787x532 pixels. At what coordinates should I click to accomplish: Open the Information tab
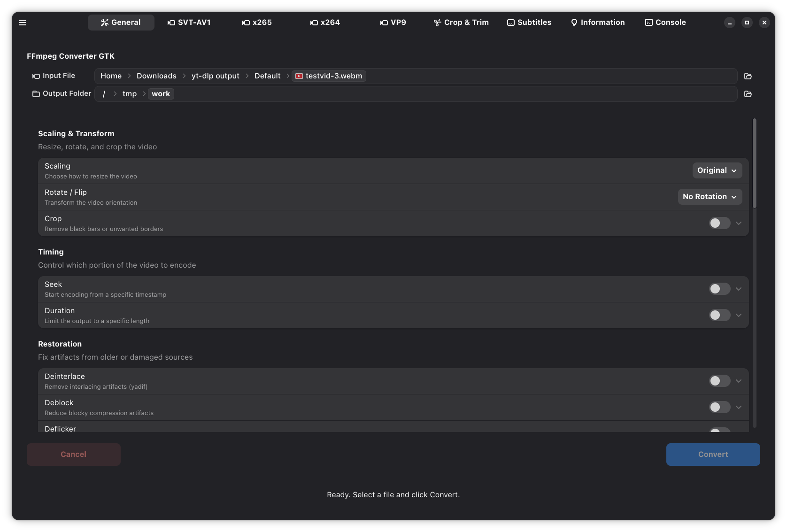598,23
